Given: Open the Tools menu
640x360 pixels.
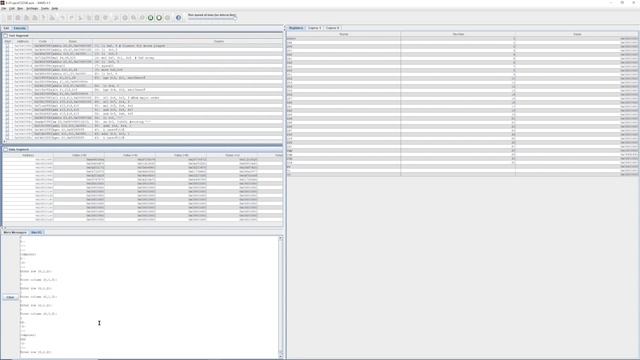Looking at the screenshot, I should (x=45, y=8).
